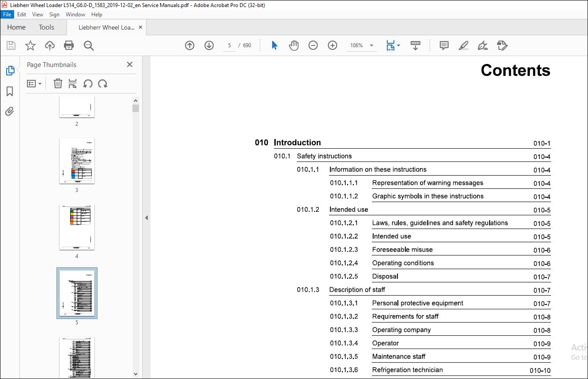Click Disposal contents entry
Screen dimensions: 588x379
[x=385, y=276]
